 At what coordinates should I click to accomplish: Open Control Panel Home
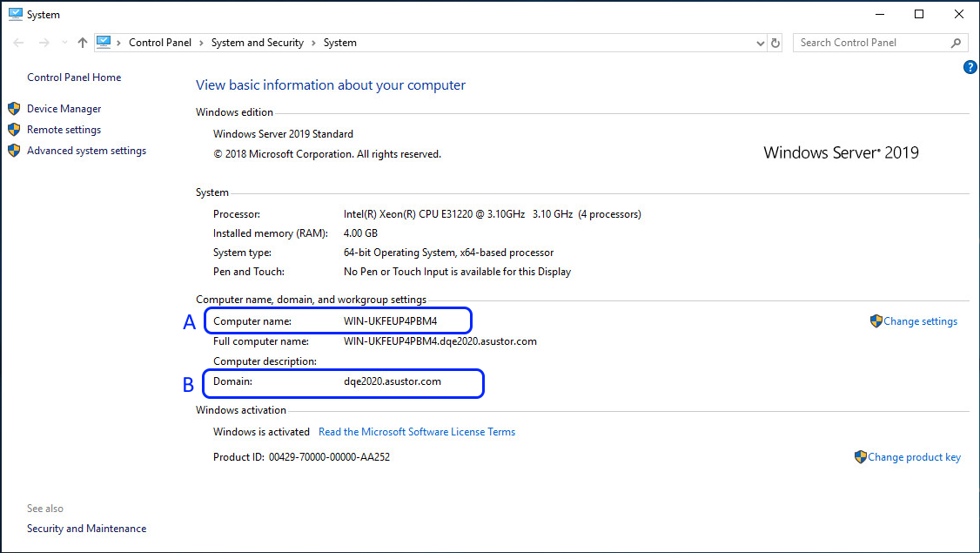pyautogui.click(x=74, y=78)
